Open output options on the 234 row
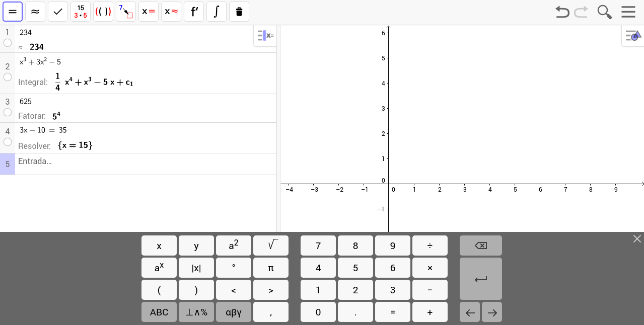The height and width of the screenshot is (325, 644). click(x=265, y=35)
